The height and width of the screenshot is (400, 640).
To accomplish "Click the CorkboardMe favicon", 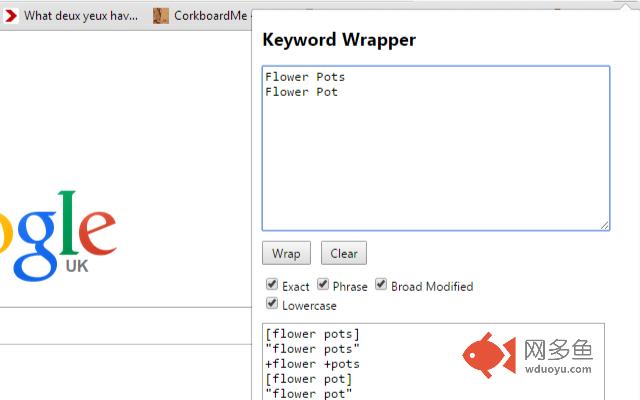I will pyautogui.click(x=160, y=16).
